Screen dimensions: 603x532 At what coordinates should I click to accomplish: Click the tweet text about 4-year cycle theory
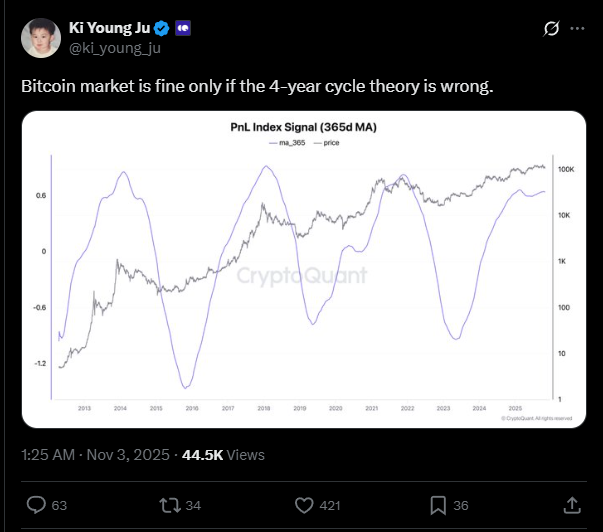pyautogui.click(x=257, y=87)
